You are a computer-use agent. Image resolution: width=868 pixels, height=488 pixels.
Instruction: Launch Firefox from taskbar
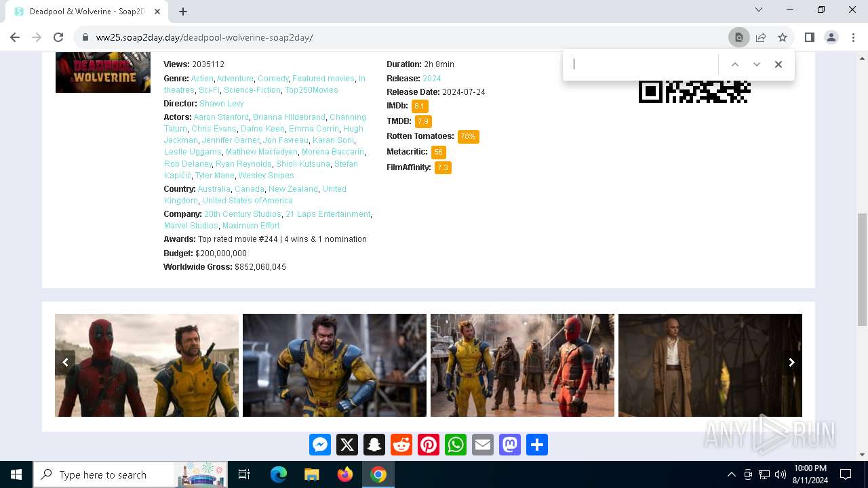pos(345,474)
